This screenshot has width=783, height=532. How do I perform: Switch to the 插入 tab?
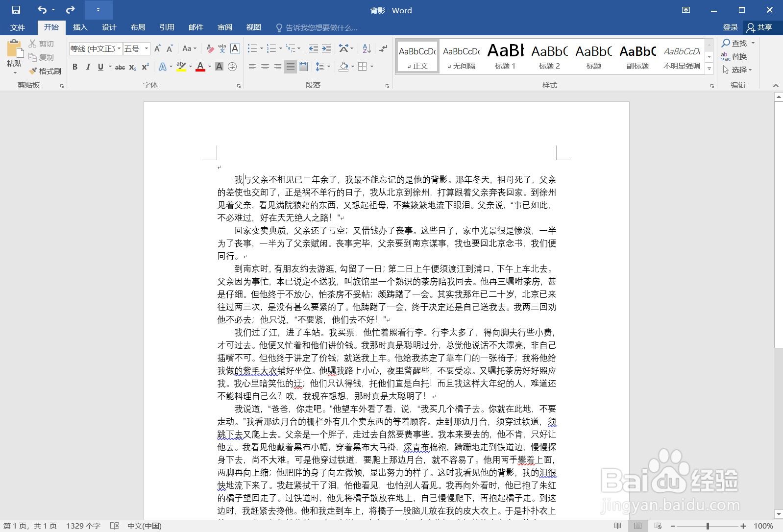point(80,27)
